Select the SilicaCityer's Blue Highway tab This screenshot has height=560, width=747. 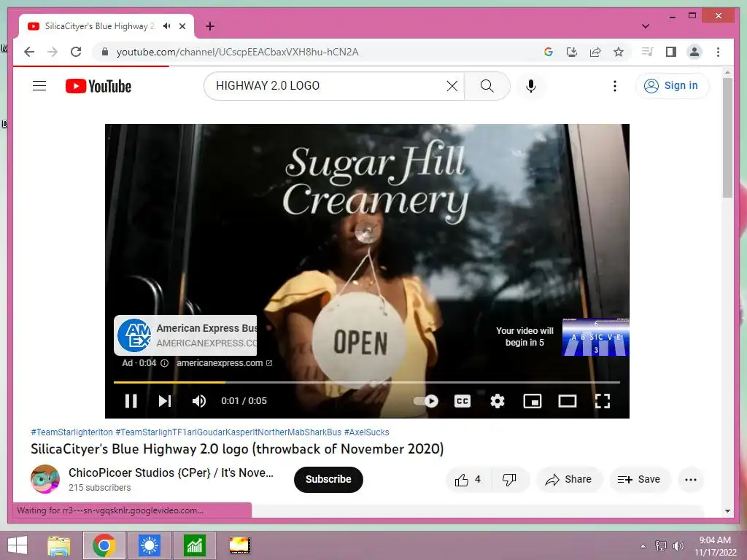107,26
